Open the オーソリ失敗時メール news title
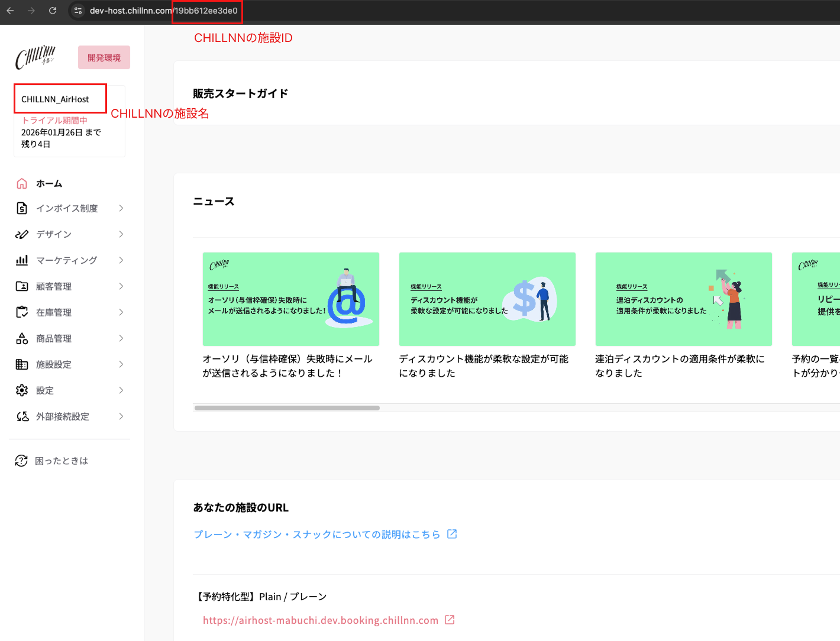 click(x=287, y=366)
